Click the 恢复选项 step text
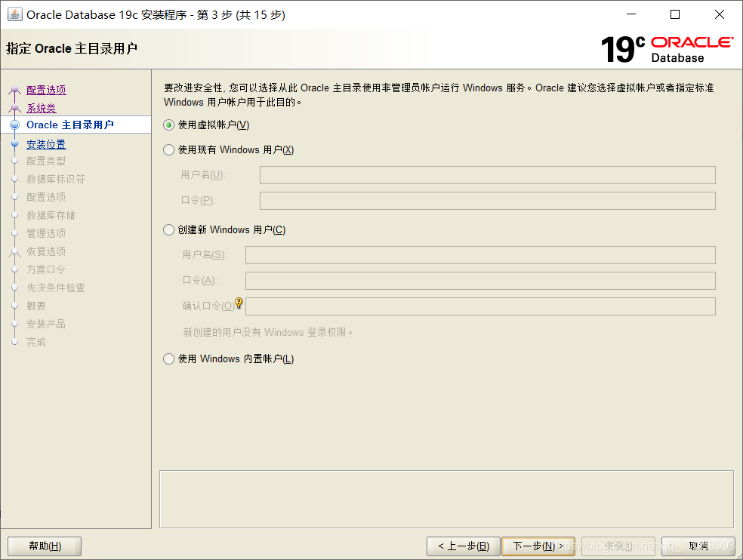743x560 pixels. point(46,251)
